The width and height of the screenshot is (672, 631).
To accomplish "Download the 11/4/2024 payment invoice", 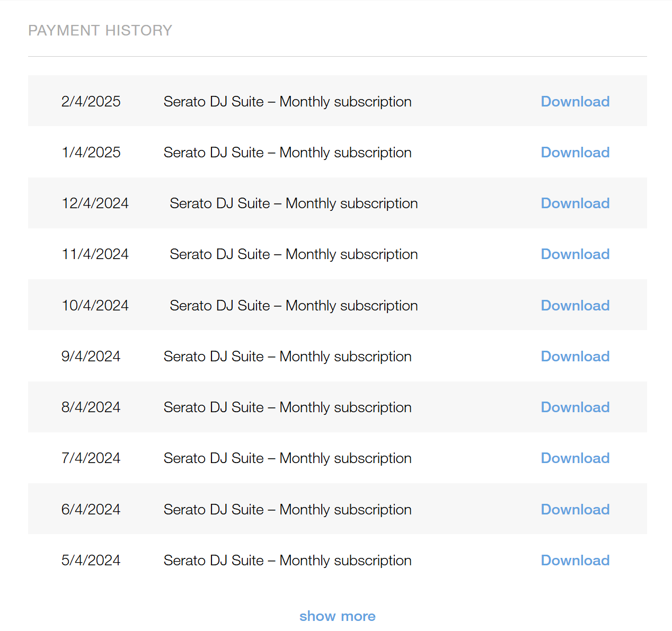I will point(575,254).
